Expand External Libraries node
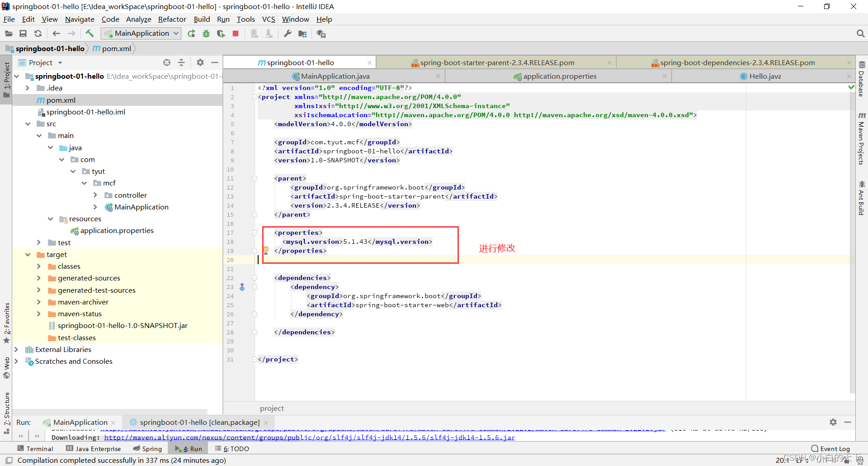 16,349
